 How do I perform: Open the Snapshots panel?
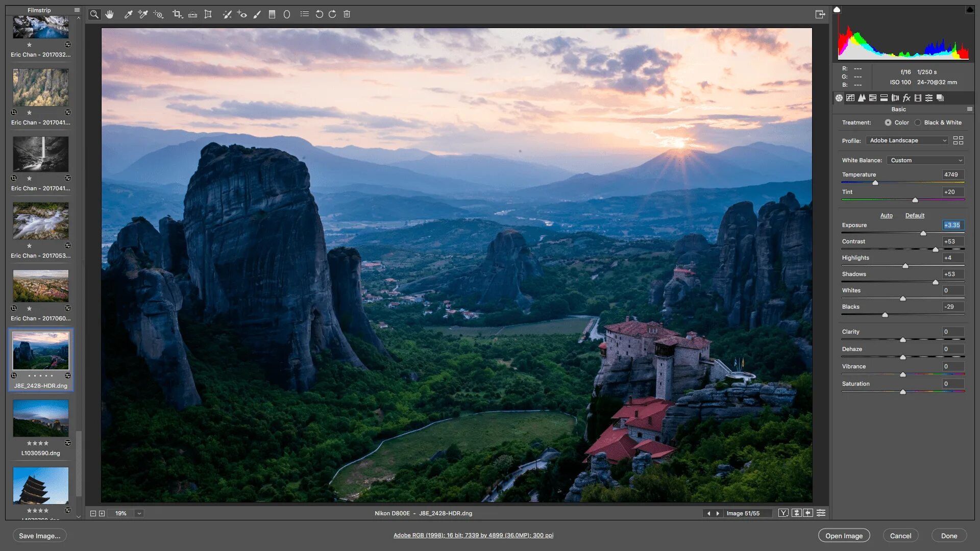point(940,98)
